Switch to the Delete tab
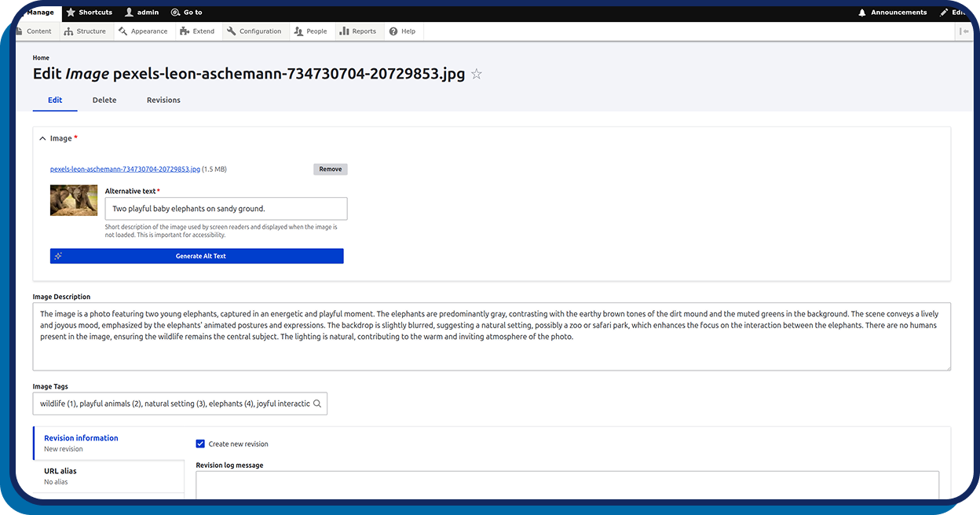The width and height of the screenshot is (980, 515). [104, 100]
